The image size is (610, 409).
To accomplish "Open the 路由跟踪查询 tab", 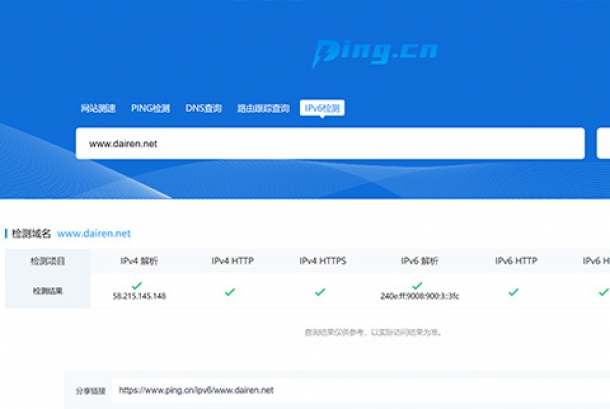I will pos(263,108).
